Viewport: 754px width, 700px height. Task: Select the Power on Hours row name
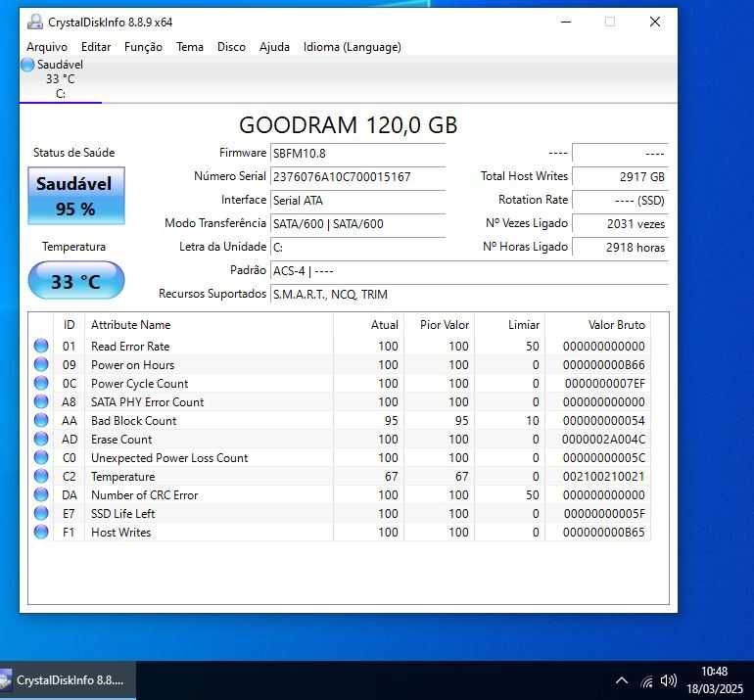[x=133, y=365]
